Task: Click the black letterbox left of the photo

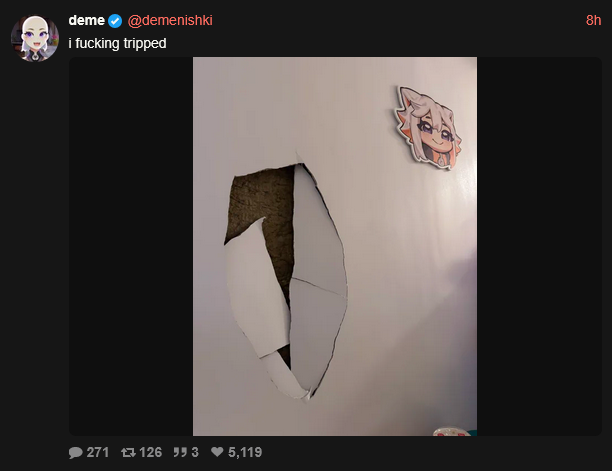Action: 131,247
